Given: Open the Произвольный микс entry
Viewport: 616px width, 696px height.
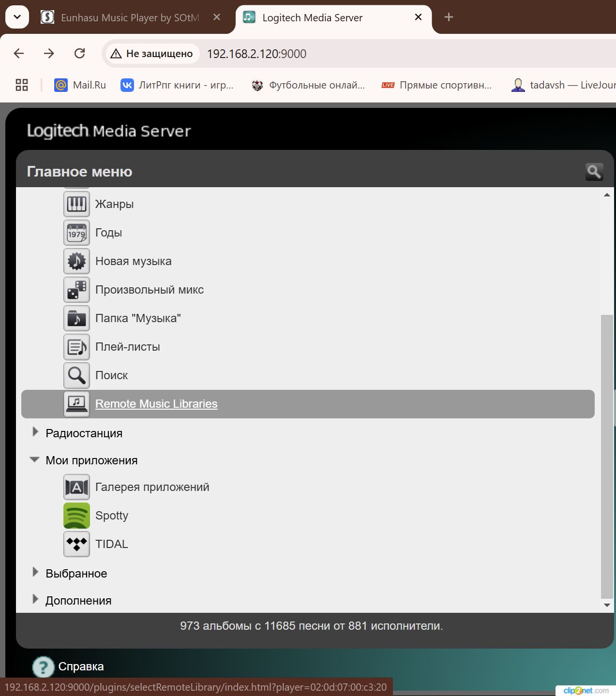Looking at the screenshot, I should coord(150,290).
